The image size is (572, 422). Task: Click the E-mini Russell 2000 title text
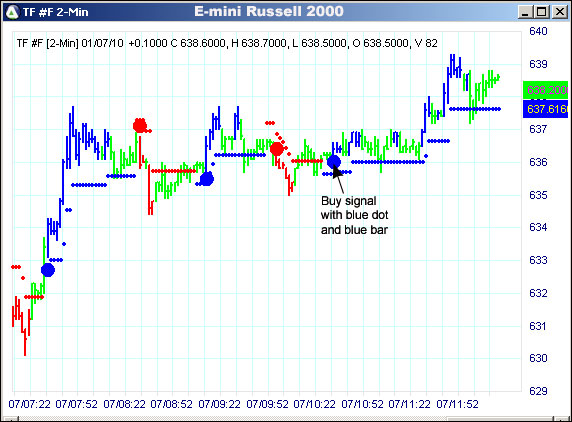click(x=269, y=11)
